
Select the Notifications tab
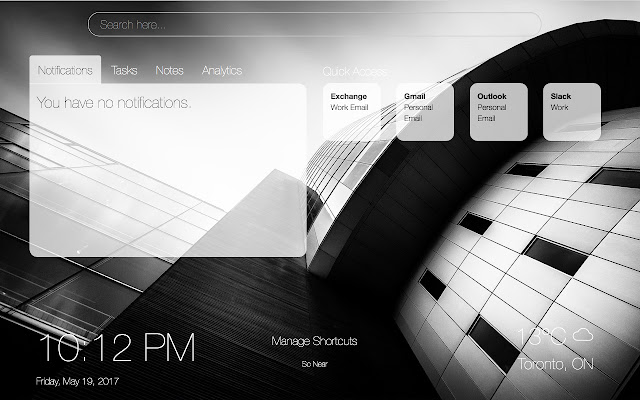click(x=65, y=70)
